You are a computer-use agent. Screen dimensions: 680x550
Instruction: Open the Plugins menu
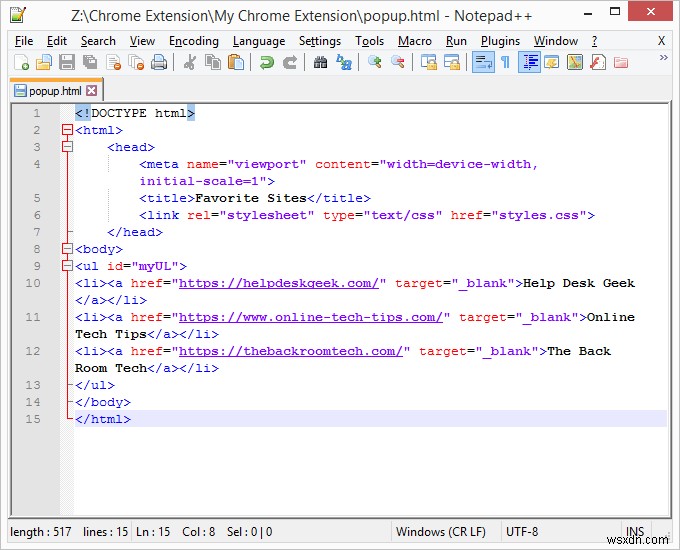[x=500, y=41]
